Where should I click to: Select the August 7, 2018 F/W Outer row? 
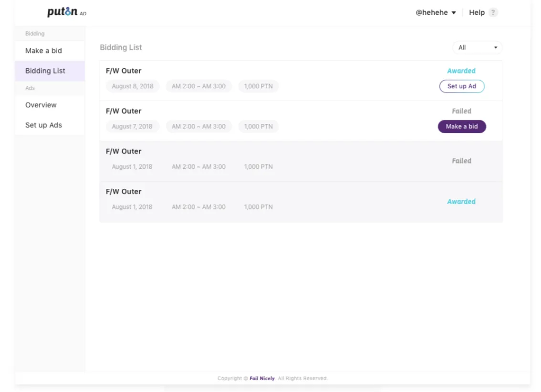[301, 121]
